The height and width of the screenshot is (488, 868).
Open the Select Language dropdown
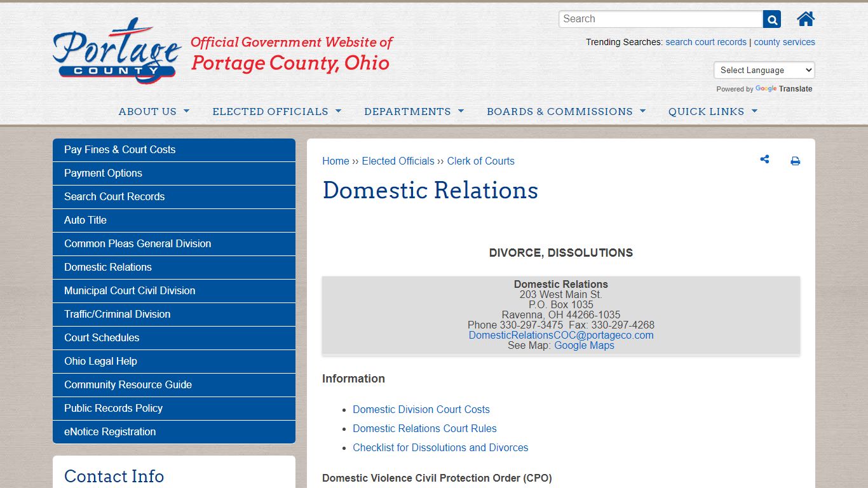(764, 70)
